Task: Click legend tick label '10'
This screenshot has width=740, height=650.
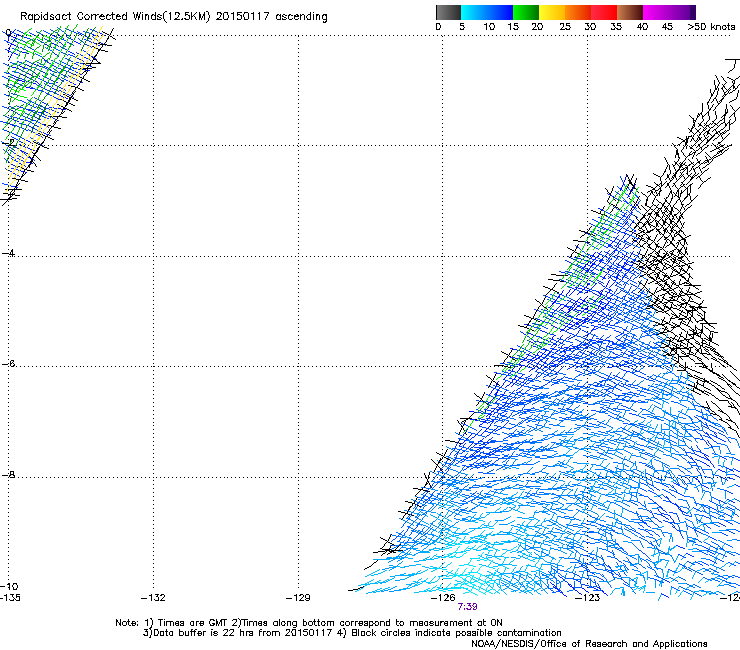Action: click(x=489, y=27)
